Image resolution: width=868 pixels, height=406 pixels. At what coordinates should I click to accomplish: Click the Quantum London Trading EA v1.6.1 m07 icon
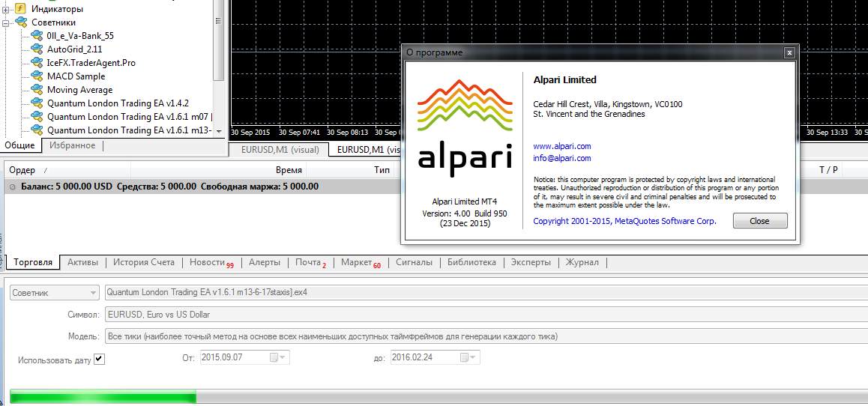pyautogui.click(x=37, y=117)
